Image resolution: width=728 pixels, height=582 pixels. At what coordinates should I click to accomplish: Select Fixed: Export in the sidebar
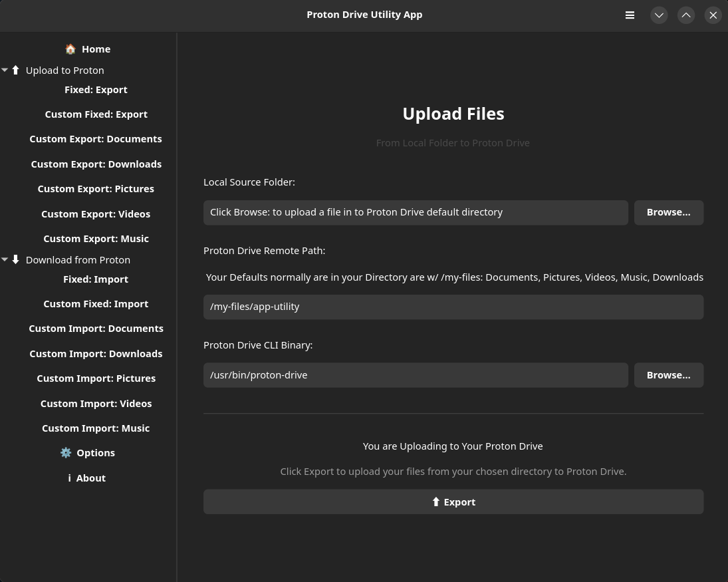(x=96, y=90)
